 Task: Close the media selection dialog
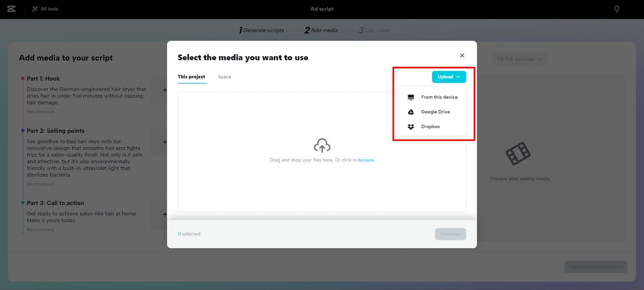coord(462,56)
